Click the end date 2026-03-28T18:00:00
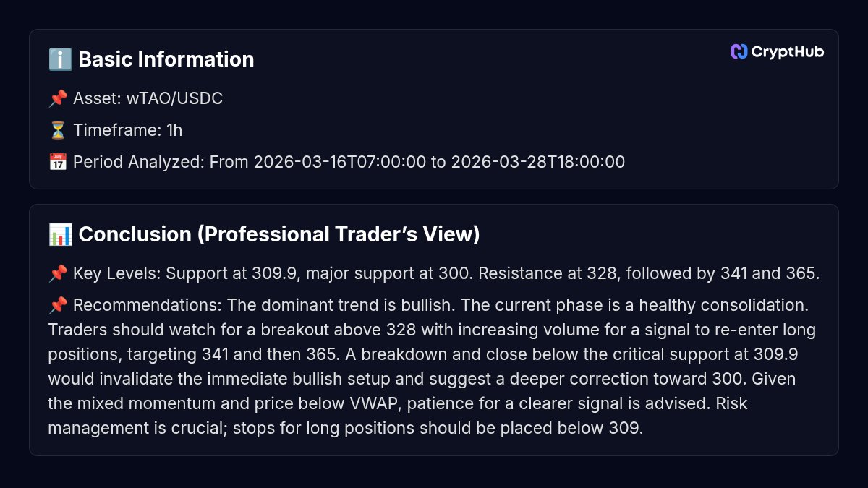Image resolution: width=868 pixels, height=488 pixels. 537,162
